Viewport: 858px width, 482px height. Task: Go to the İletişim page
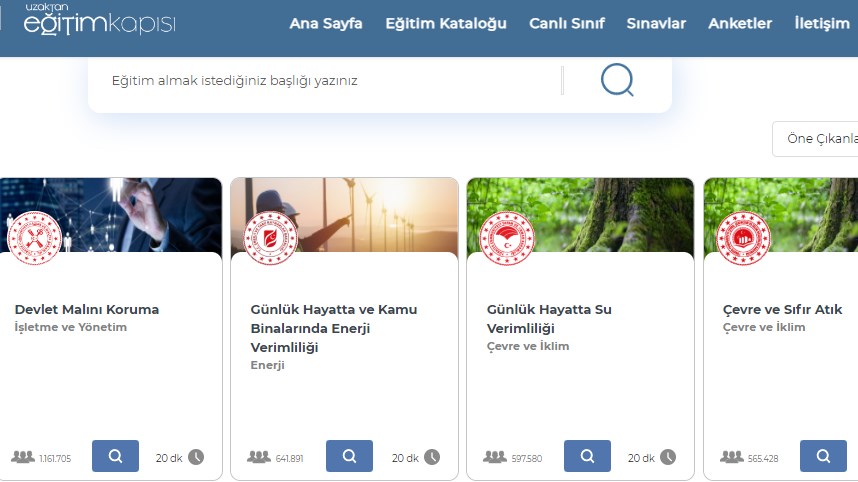[822, 24]
